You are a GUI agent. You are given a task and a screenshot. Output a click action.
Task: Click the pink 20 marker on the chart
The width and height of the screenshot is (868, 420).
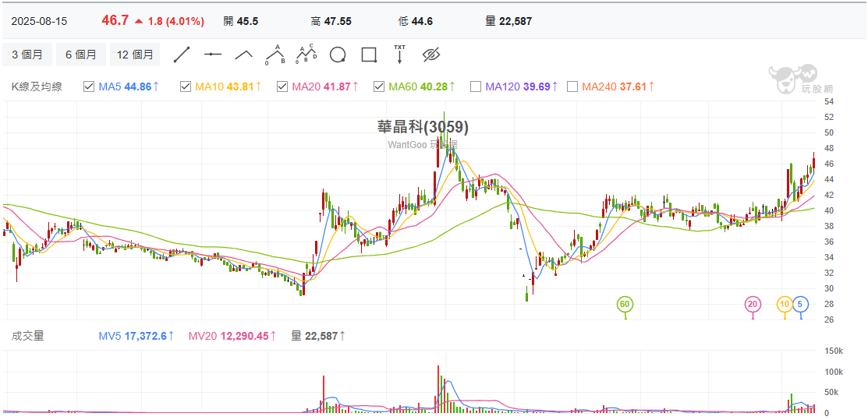pos(753,305)
